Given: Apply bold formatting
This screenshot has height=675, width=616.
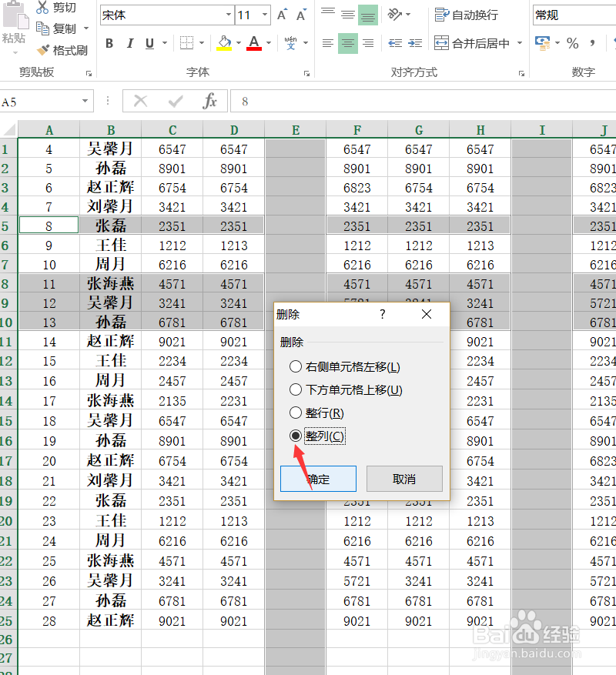Looking at the screenshot, I should click(109, 44).
